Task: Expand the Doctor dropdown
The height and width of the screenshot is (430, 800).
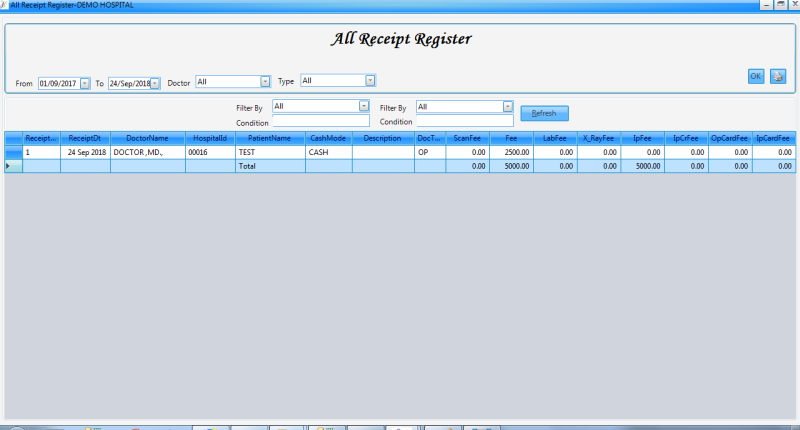Action: click(265, 82)
